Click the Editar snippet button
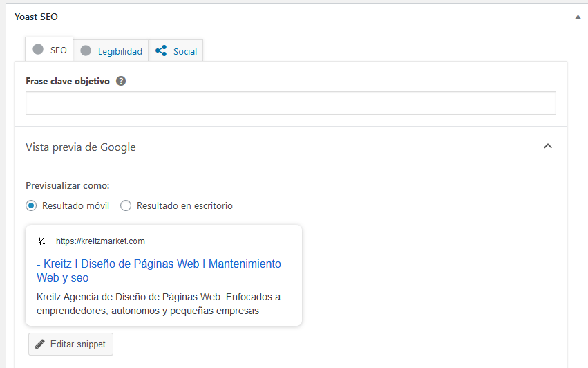588x368 pixels. [x=70, y=344]
